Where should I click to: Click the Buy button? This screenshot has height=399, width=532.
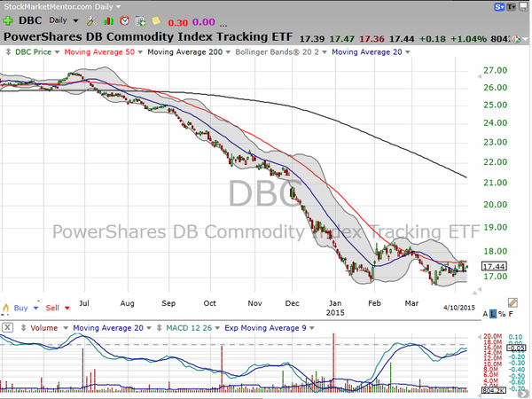coord(20,308)
